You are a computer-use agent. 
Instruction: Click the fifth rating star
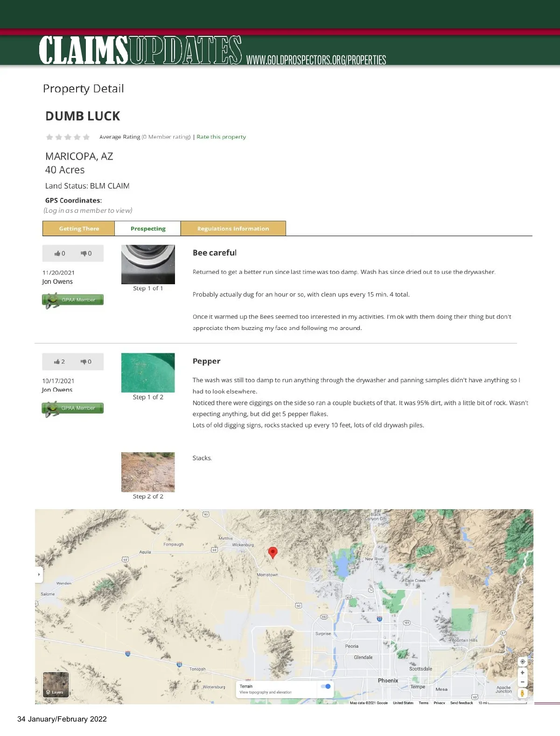[86, 137]
